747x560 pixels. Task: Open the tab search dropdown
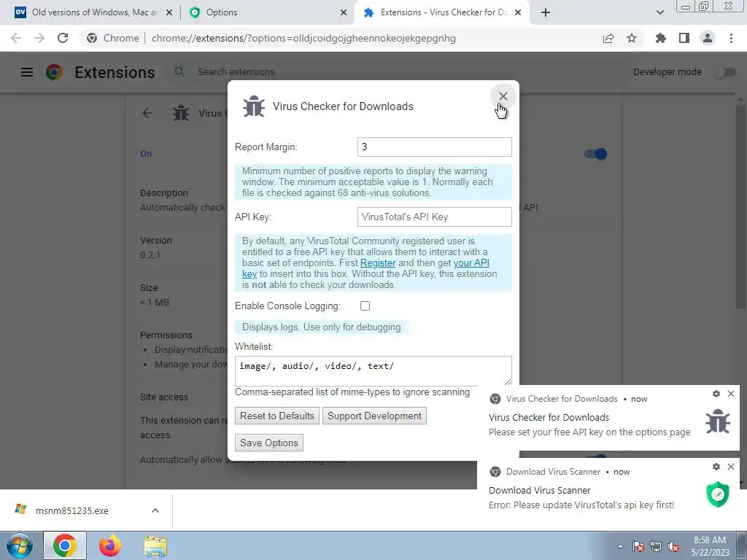[659, 12]
